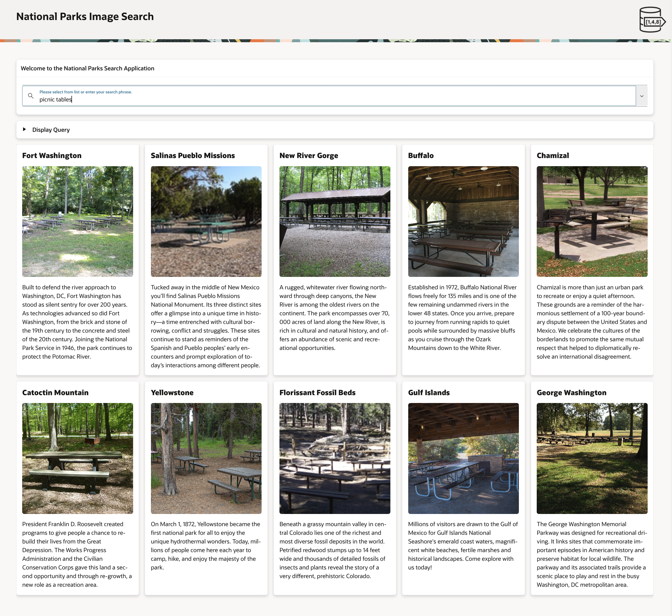View the New River Gorge pavilion photo
This screenshot has height=616, width=672.
(335, 221)
